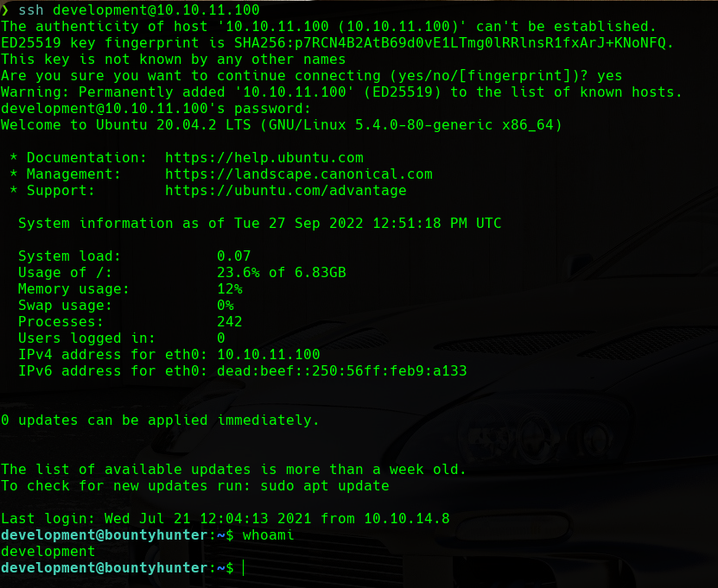Click the password prompt line
This screenshot has width=718, height=588.
point(156,109)
